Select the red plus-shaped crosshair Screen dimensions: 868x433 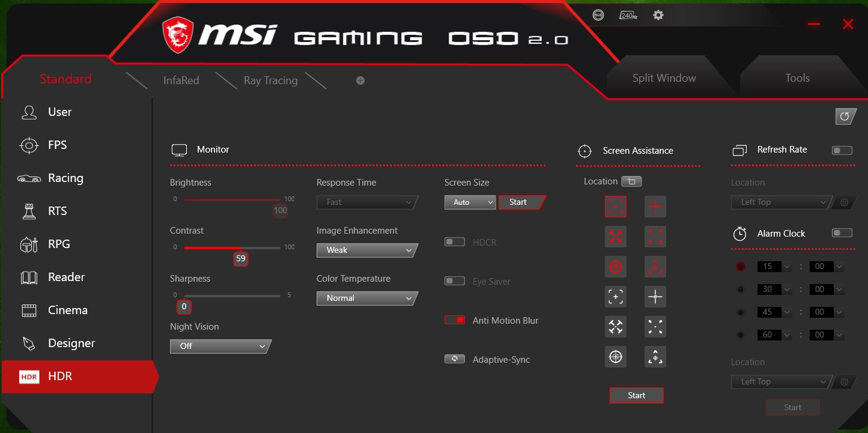point(655,207)
